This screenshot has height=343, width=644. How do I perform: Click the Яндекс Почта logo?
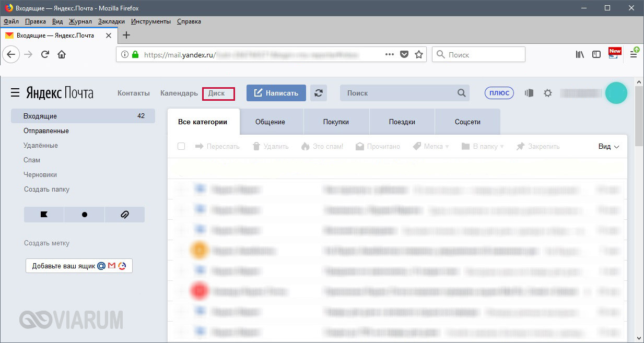pyautogui.click(x=59, y=93)
